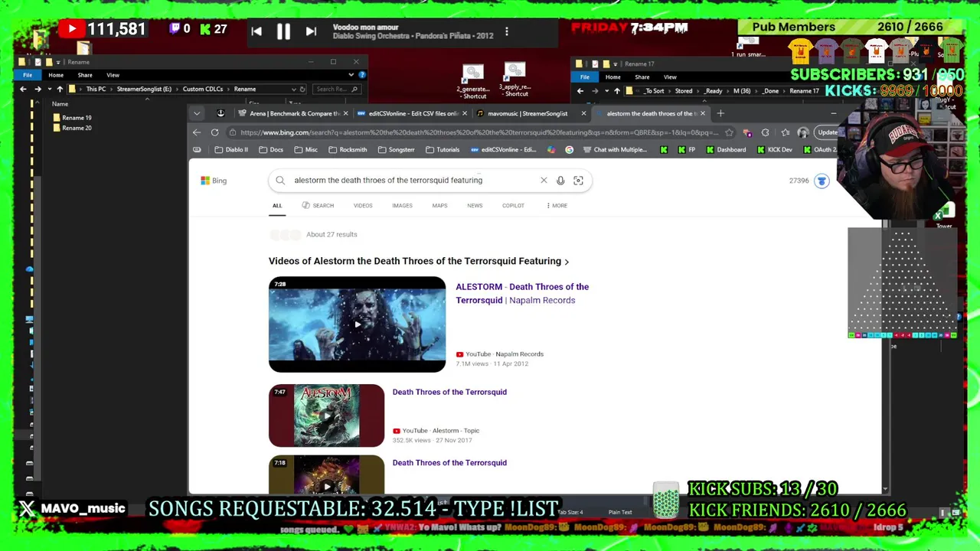This screenshot has width=980, height=551.
Task: Switch to Bing VIDEOS tab
Action: pos(363,205)
